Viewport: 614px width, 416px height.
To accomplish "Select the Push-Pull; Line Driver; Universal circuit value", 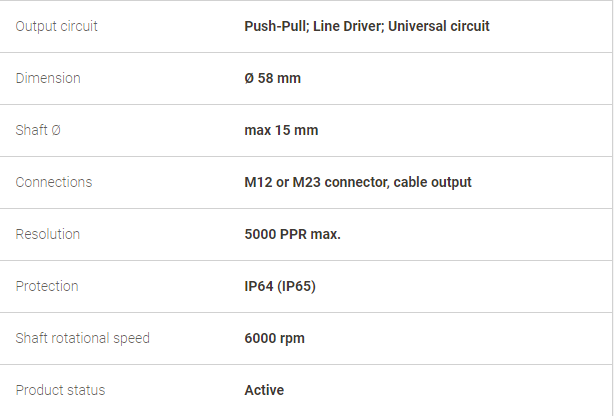I will 367,26.
